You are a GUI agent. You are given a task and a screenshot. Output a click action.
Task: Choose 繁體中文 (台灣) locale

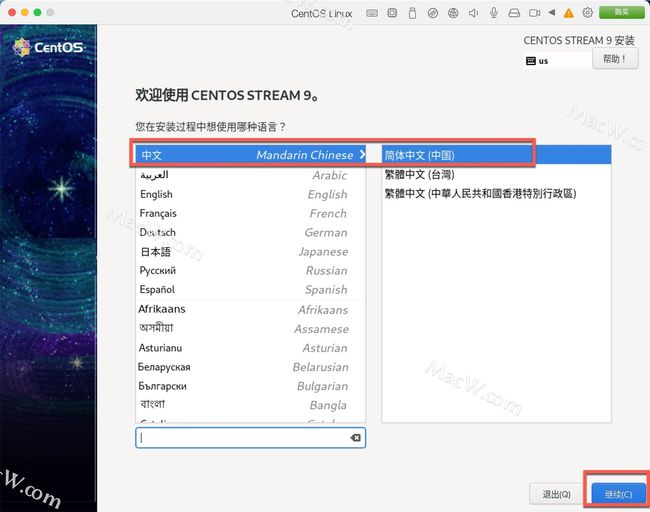496,174
